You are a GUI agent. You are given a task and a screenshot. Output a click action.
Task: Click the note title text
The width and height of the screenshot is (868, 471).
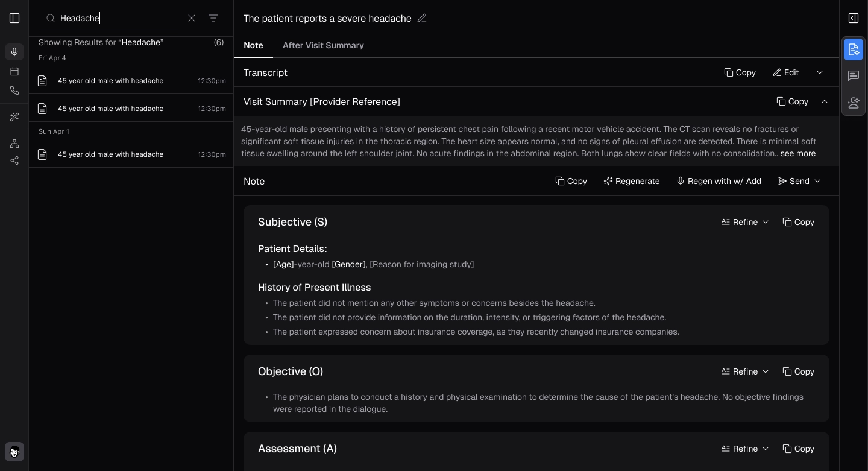[327, 18]
